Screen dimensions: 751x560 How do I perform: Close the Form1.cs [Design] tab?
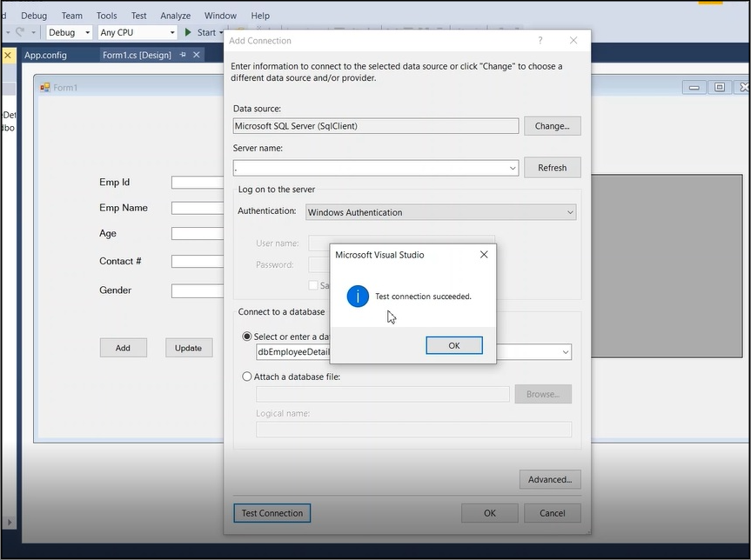click(197, 55)
